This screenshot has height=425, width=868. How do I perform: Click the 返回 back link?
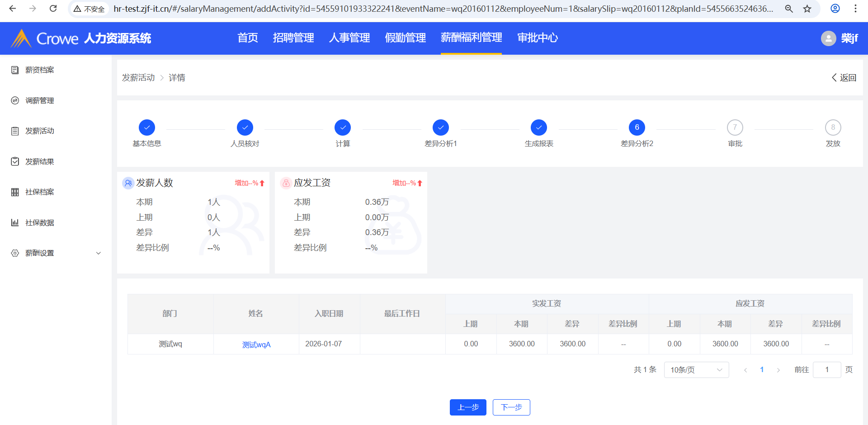click(844, 78)
